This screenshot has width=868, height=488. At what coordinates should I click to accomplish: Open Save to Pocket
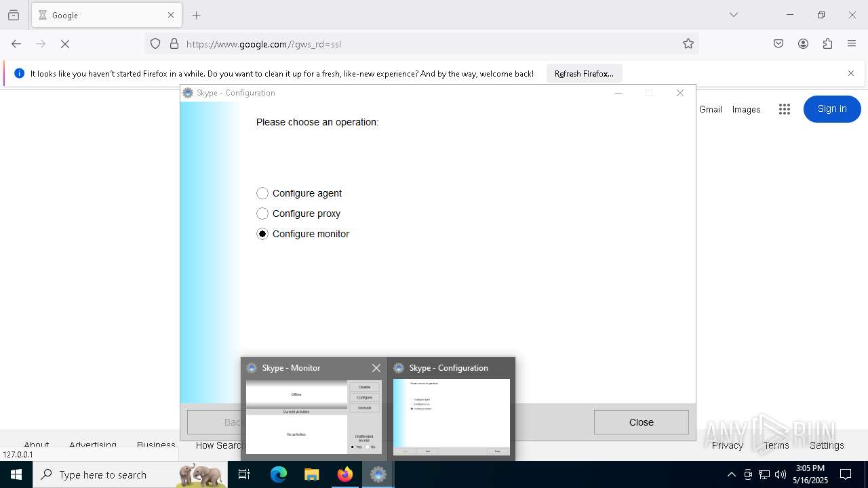(x=778, y=44)
